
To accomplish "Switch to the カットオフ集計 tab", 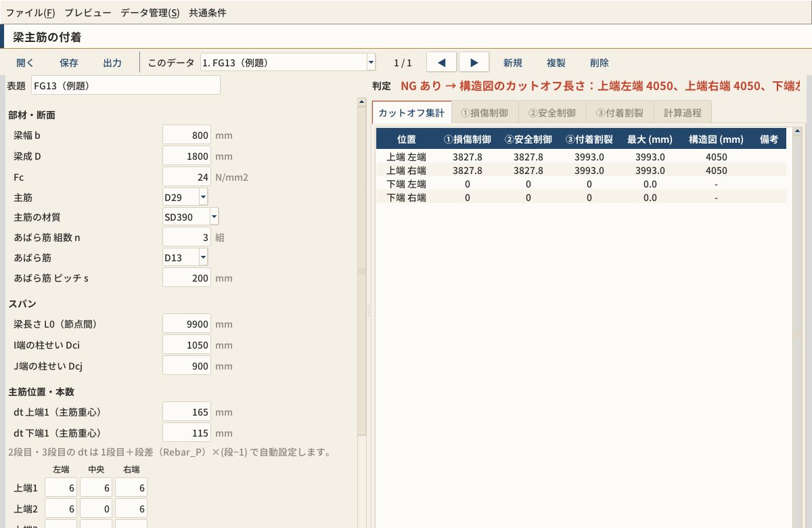I will [411, 113].
